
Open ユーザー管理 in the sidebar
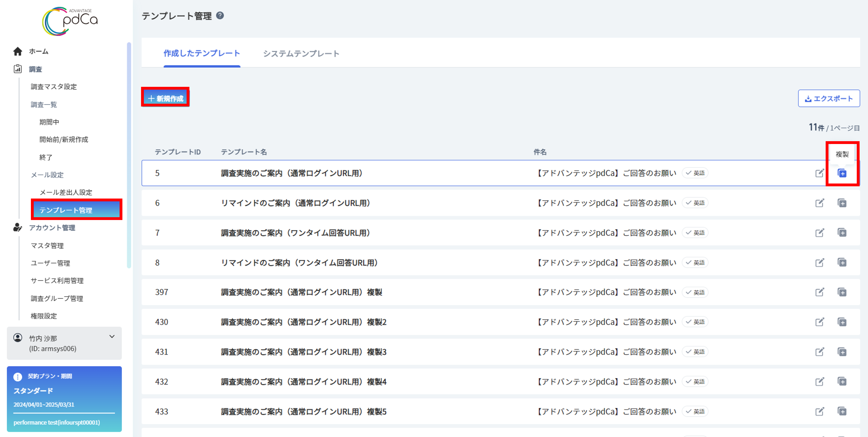(50, 263)
